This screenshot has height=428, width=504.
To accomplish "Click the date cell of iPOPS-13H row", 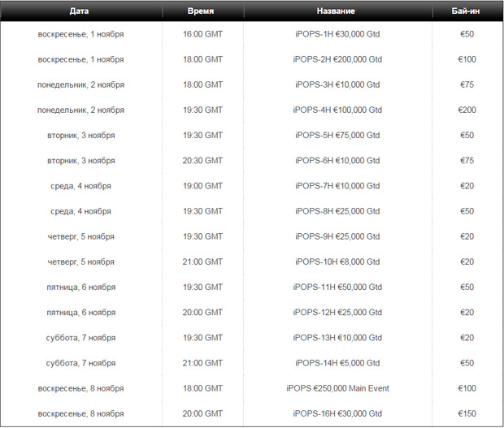I will tap(81, 338).
